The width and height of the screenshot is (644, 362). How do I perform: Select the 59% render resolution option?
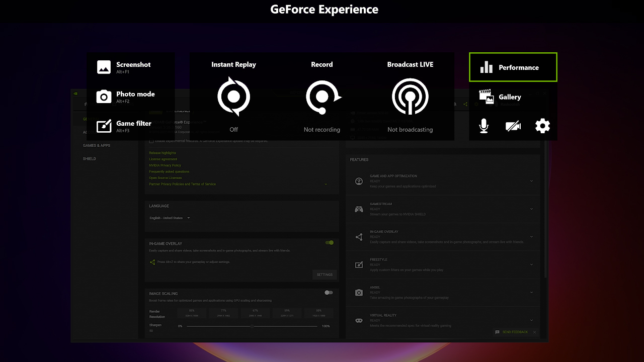click(x=287, y=313)
